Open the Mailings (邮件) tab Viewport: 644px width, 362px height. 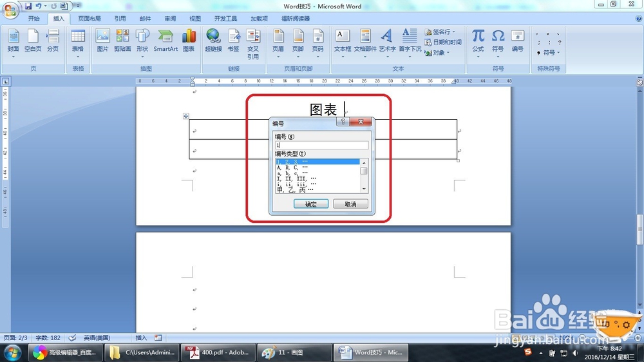pyautogui.click(x=145, y=19)
